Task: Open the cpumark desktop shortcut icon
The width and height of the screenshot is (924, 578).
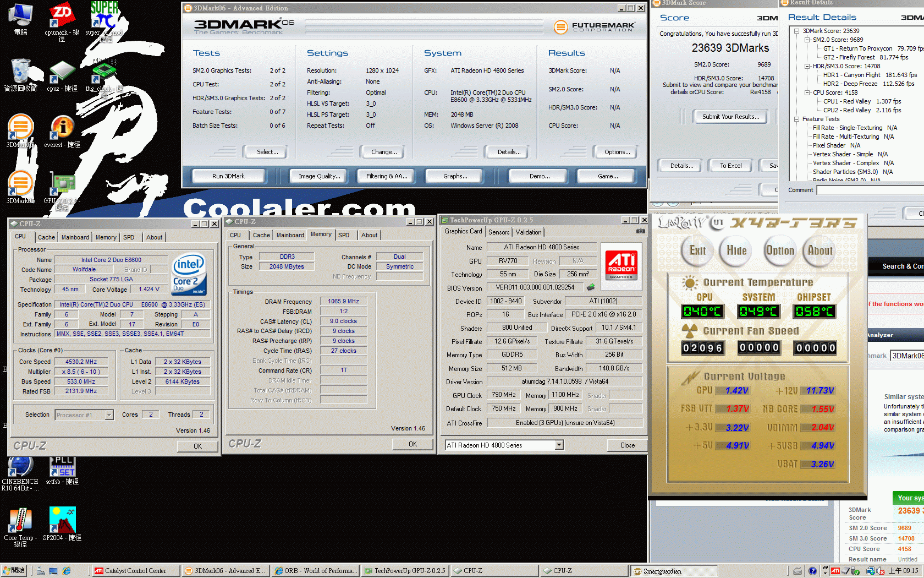Action: coord(62,20)
